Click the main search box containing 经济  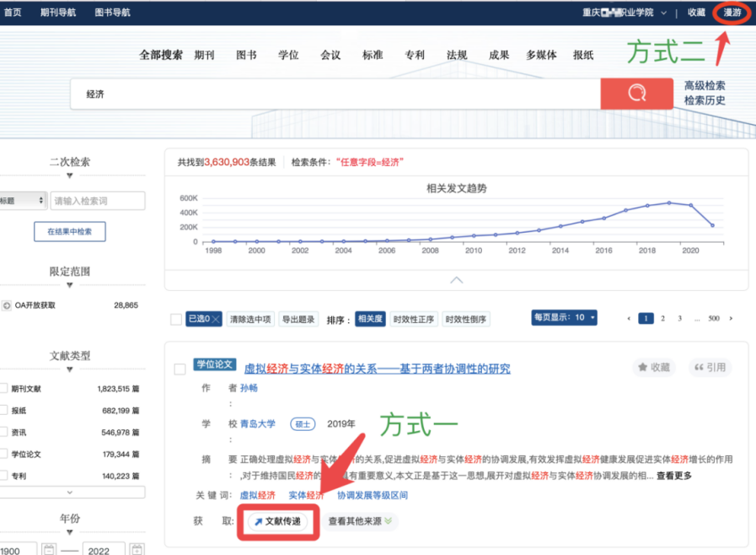[x=337, y=94]
